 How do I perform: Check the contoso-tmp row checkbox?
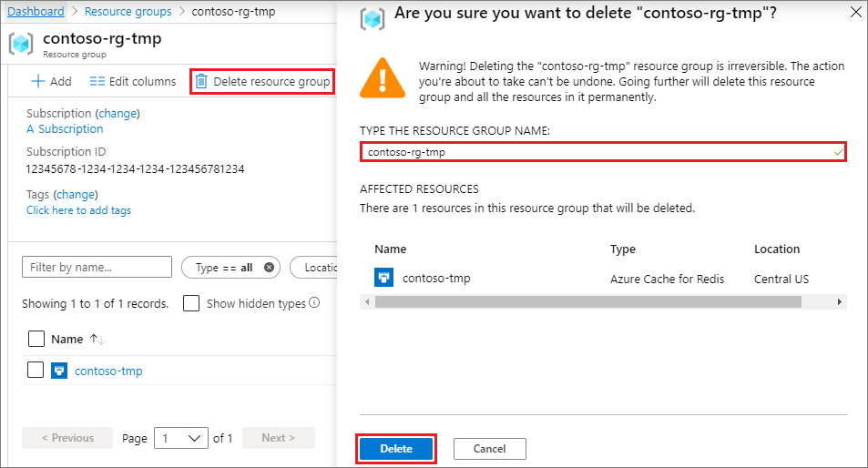coord(36,370)
